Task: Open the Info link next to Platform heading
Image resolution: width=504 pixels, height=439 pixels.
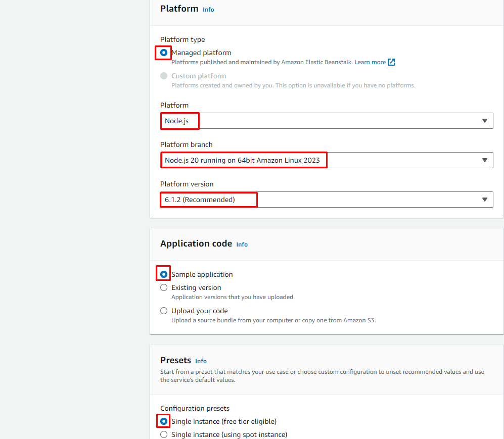Action: (x=208, y=10)
